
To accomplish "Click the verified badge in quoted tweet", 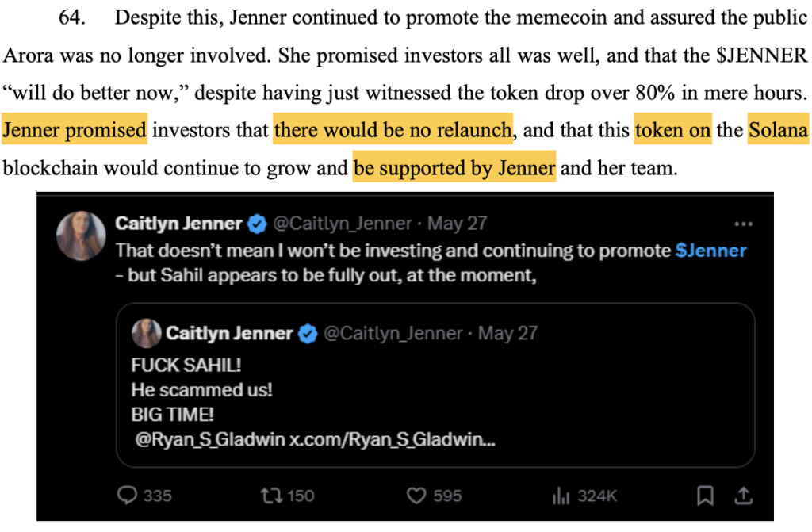I will pos(307,334).
